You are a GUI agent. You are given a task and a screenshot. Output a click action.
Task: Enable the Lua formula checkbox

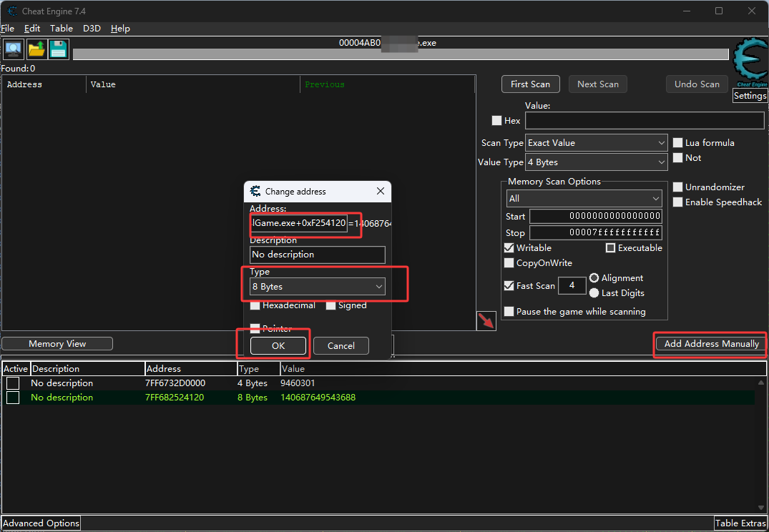point(677,143)
